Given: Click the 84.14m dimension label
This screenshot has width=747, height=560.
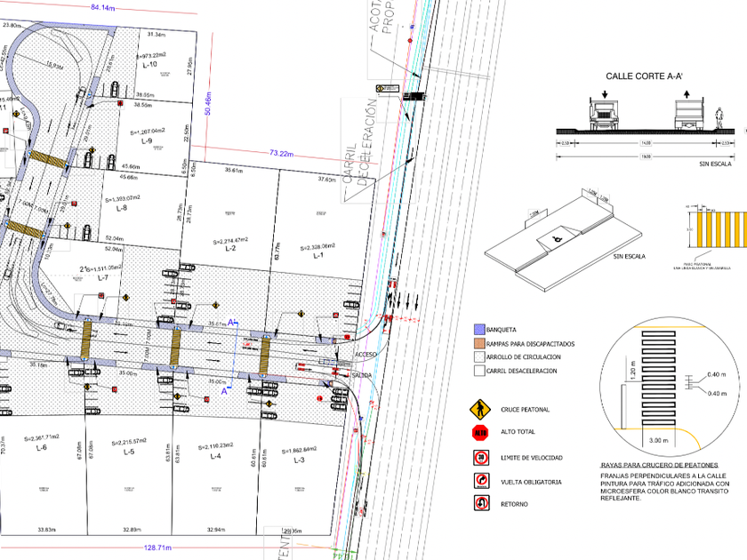Looking at the screenshot, I should (x=102, y=8).
